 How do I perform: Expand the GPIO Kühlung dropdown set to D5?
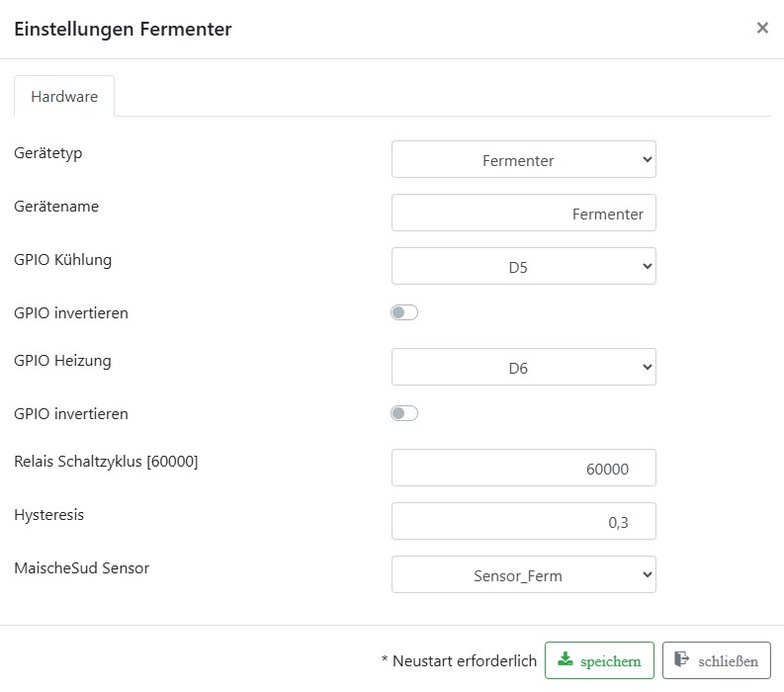tap(523, 266)
